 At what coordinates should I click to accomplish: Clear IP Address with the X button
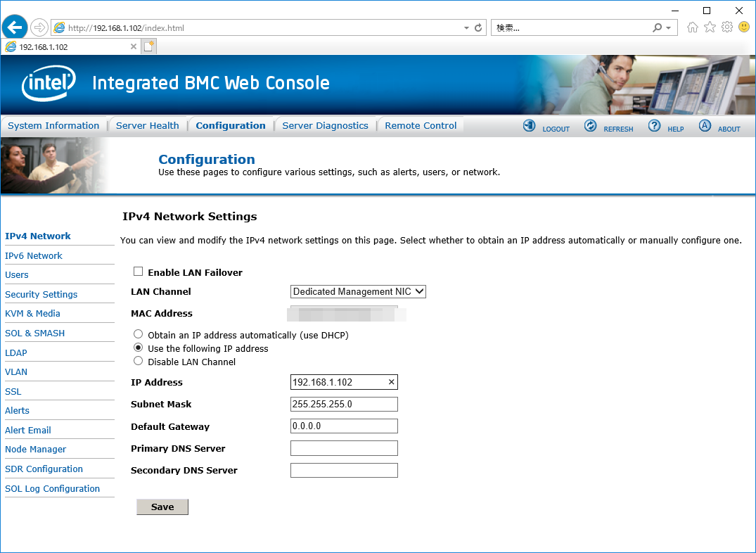pos(392,382)
